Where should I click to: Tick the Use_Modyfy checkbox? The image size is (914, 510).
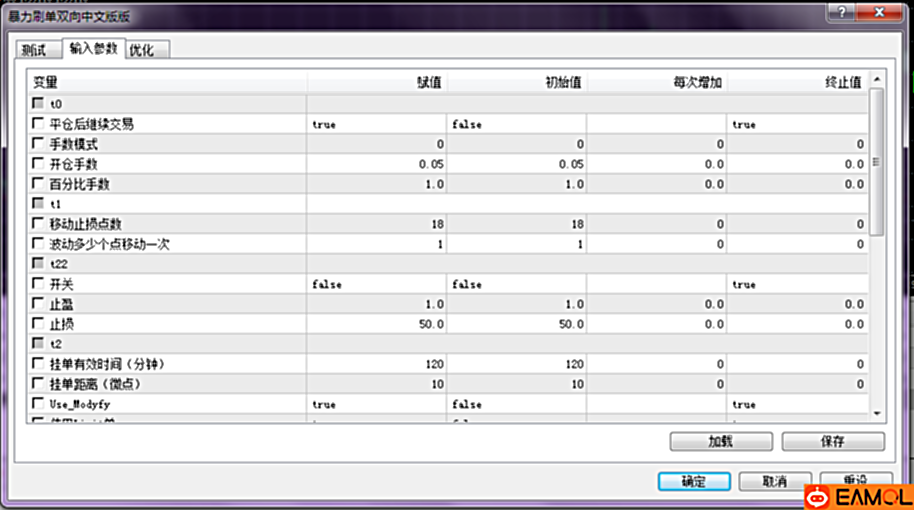pyautogui.click(x=38, y=404)
